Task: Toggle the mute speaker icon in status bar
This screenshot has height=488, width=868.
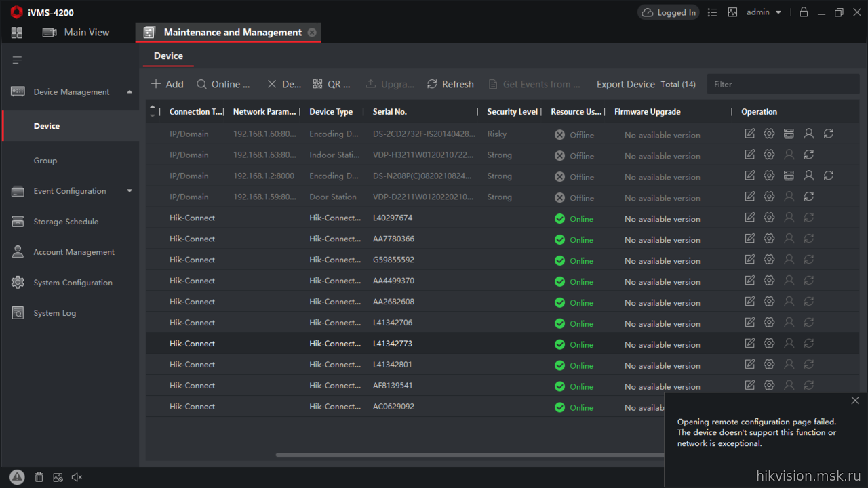Action: coord(77,477)
